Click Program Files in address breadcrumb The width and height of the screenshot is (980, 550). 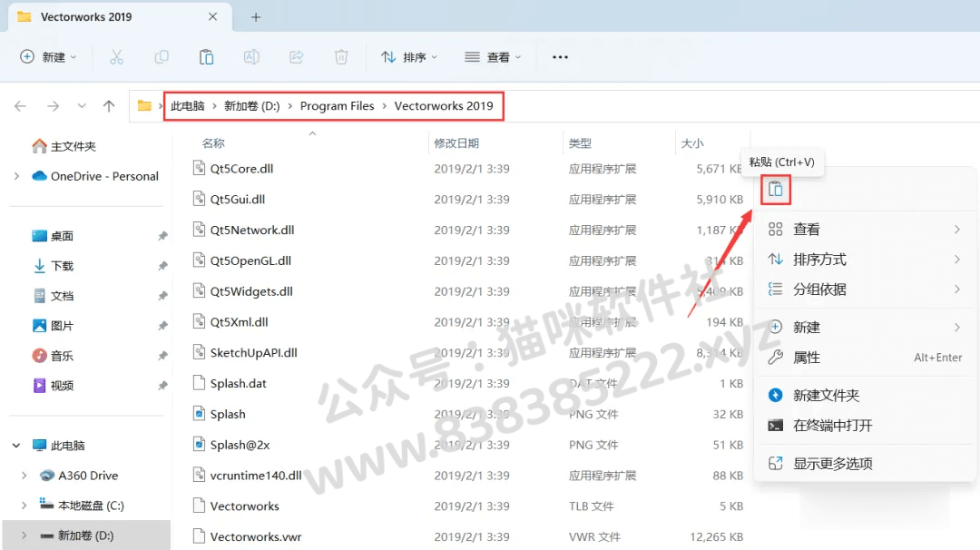tap(337, 106)
